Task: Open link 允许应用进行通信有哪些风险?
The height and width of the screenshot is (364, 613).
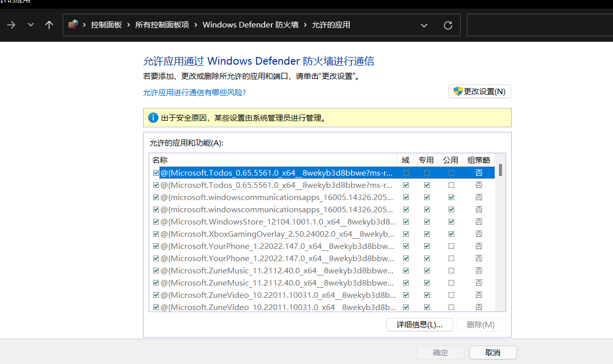Action: coord(194,92)
